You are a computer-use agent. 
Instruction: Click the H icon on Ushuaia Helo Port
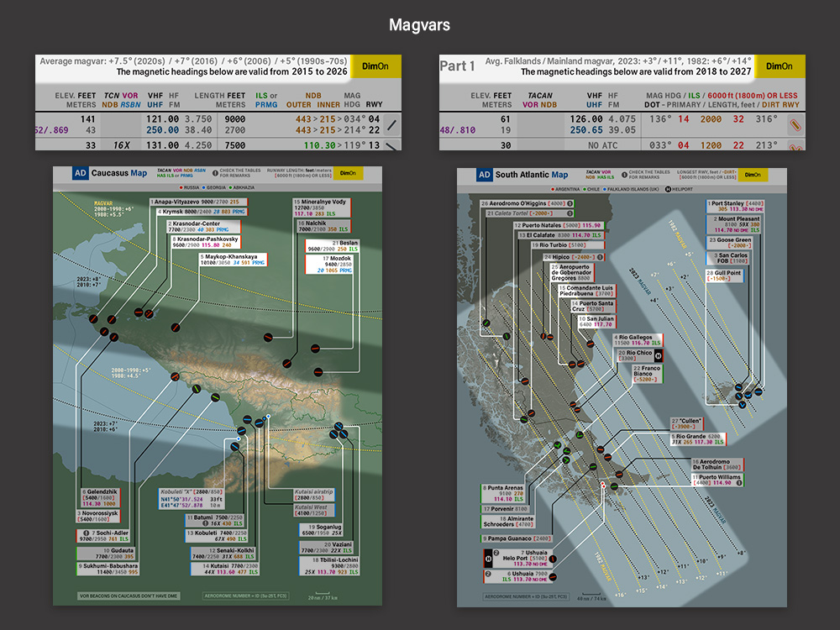(x=488, y=559)
